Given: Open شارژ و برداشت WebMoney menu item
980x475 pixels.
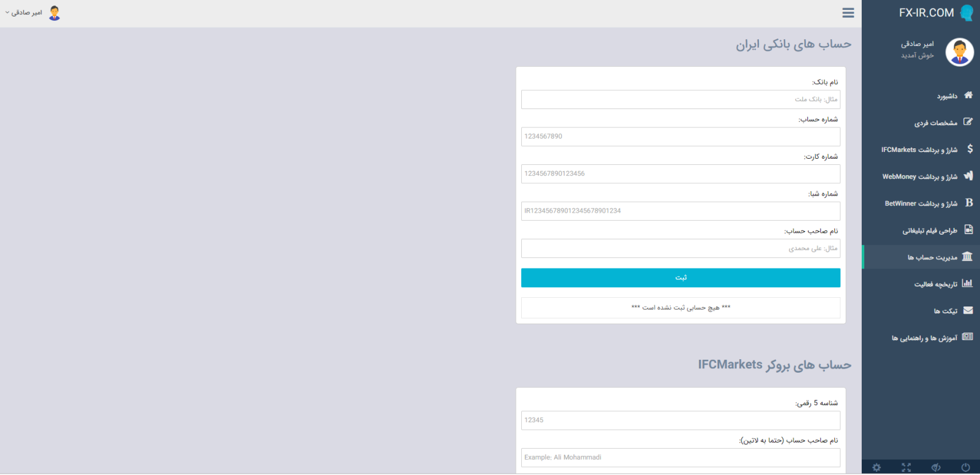Looking at the screenshot, I should click(x=919, y=177).
